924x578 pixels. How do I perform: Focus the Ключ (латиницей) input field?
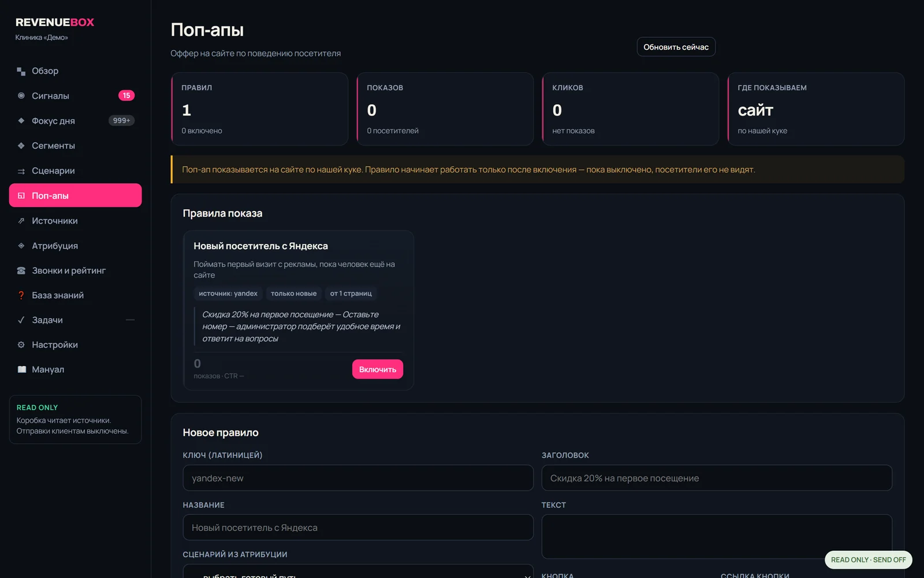pos(358,478)
